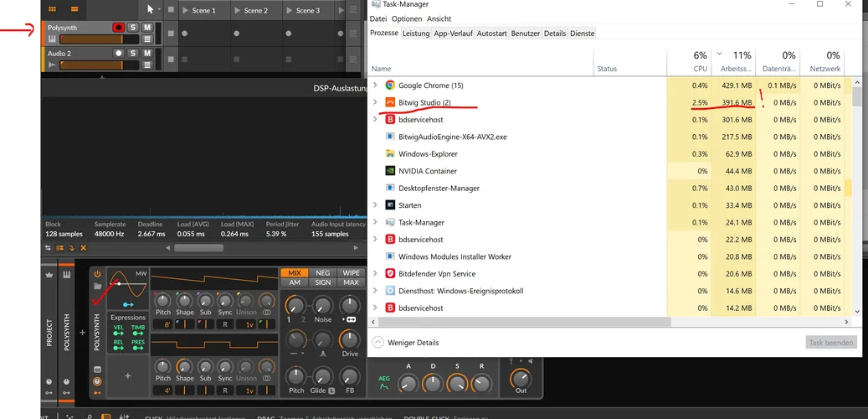The width and height of the screenshot is (868, 419).
Task: Adjust Polysynth track volume fader
Action: [x=99, y=39]
